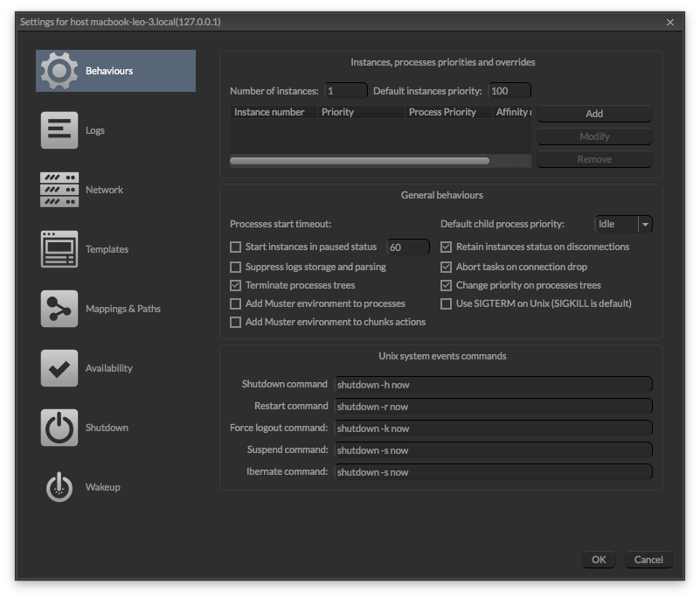Enable Start instances in paused status
The height and width of the screenshot is (599, 700).
(x=235, y=247)
